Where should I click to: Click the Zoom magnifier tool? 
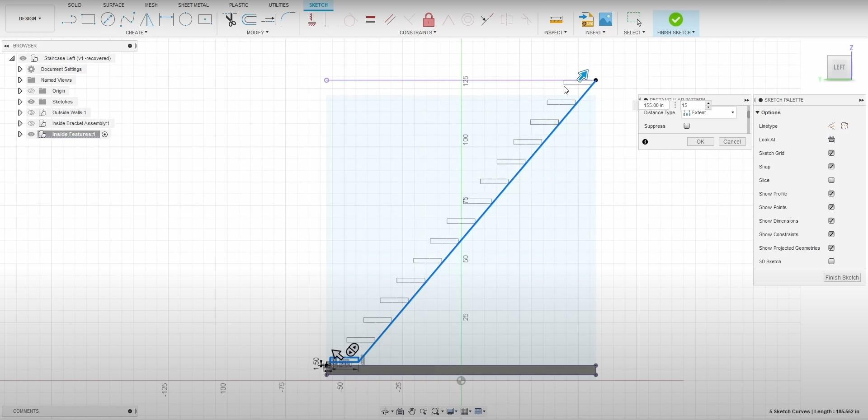(x=423, y=411)
